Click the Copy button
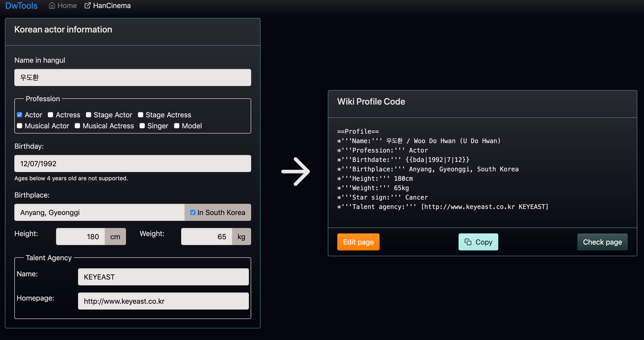Image resolution: width=644 pixels, height=340 pixels. coord(478,242)
